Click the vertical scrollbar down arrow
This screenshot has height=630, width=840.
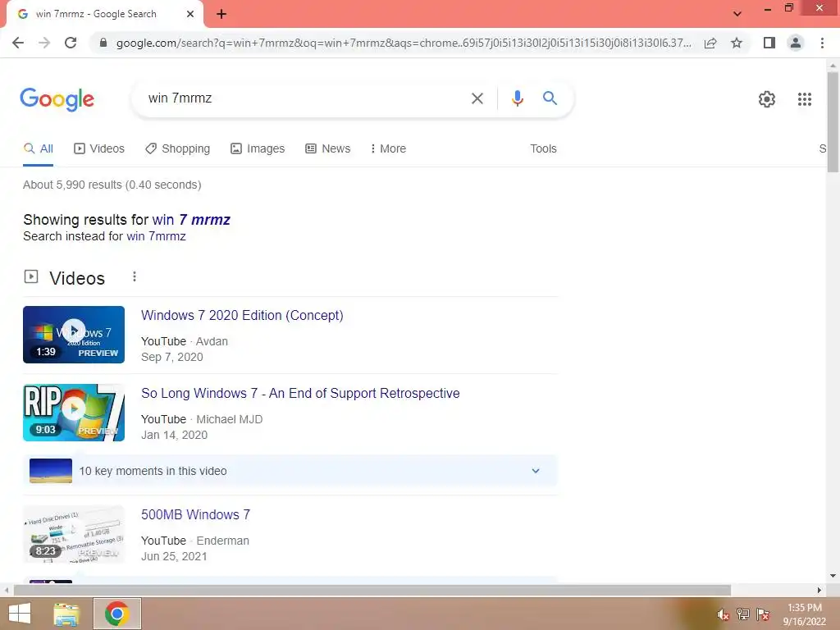pos(833,576)
